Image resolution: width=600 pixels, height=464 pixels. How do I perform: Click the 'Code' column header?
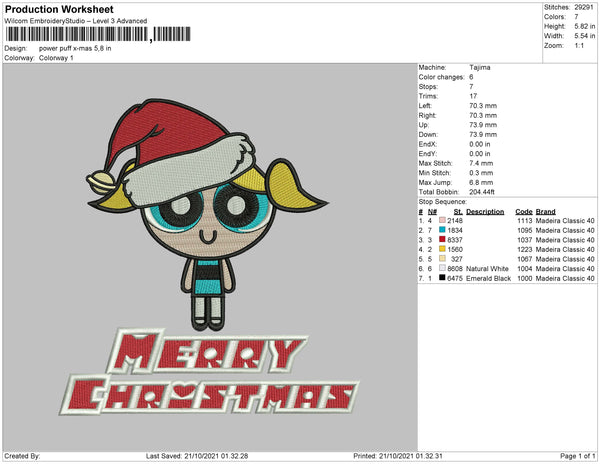524,212
